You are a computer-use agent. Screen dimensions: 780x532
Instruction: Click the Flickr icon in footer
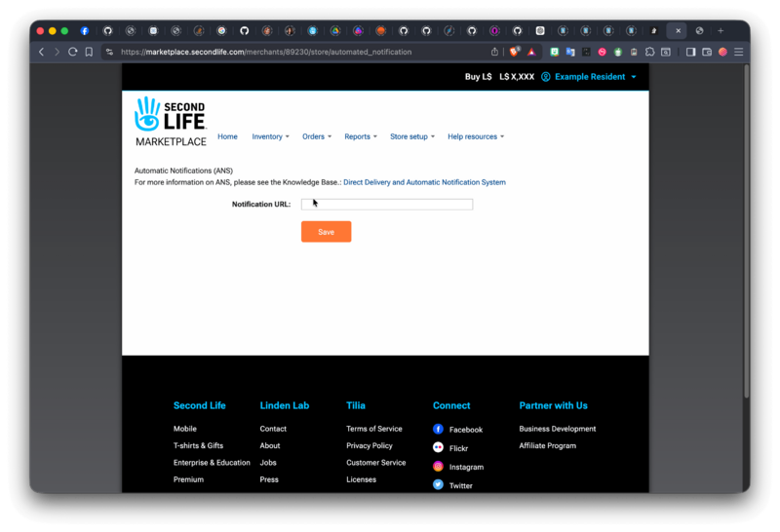pos(438,447)
